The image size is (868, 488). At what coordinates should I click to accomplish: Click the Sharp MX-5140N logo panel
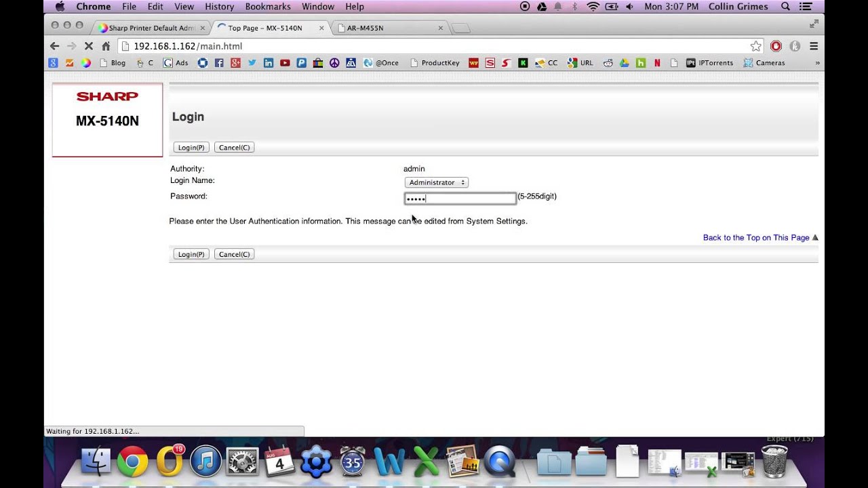pyautogui.click(x=107, y=120)
